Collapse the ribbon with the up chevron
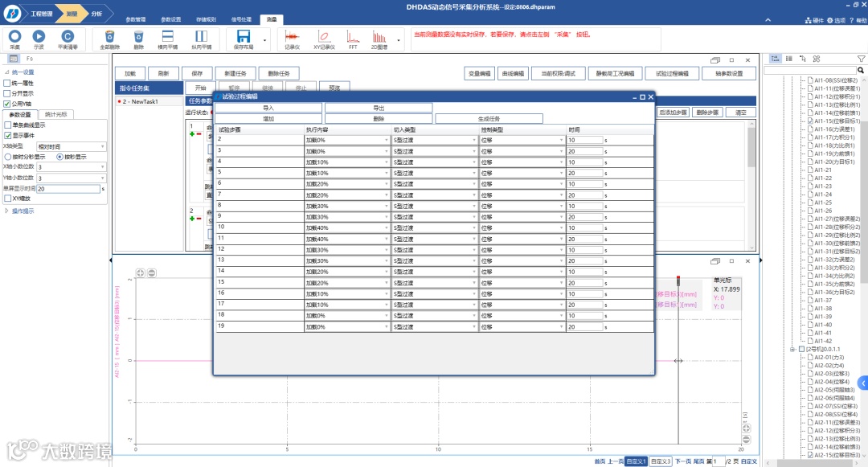The image size is (868, 467). click(x=768, y=20)
